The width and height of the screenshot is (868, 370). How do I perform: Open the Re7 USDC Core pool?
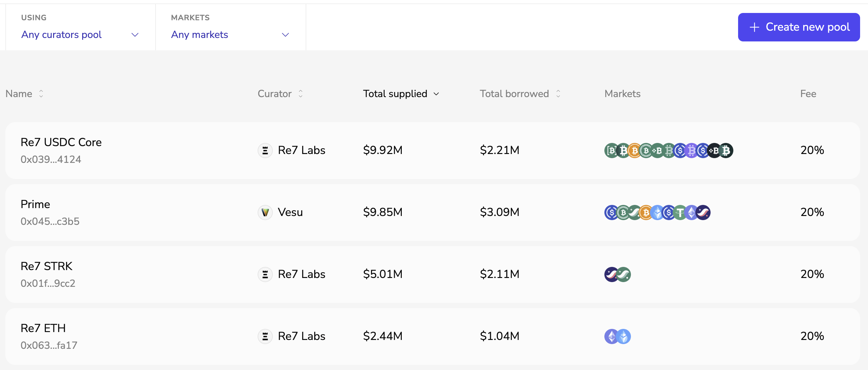point(432,150)
